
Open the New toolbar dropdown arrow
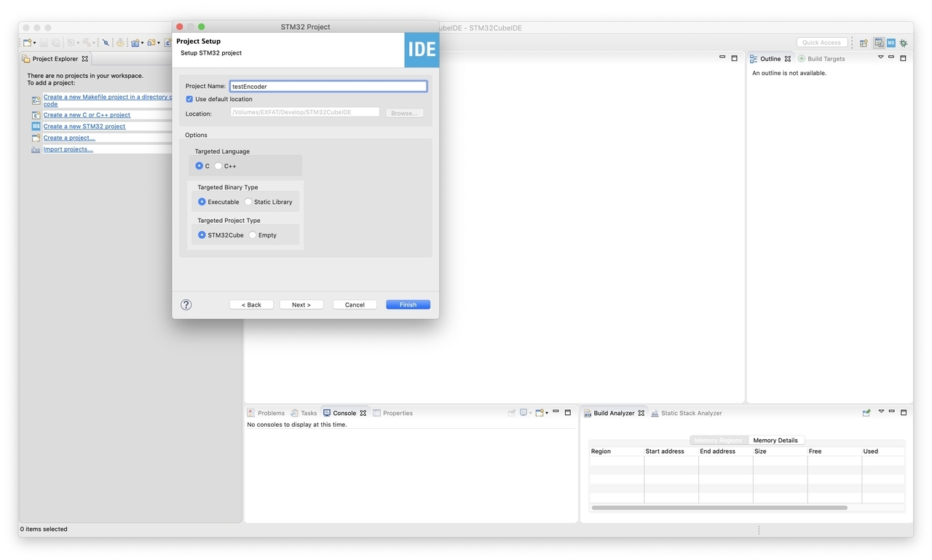click(35, 44)
